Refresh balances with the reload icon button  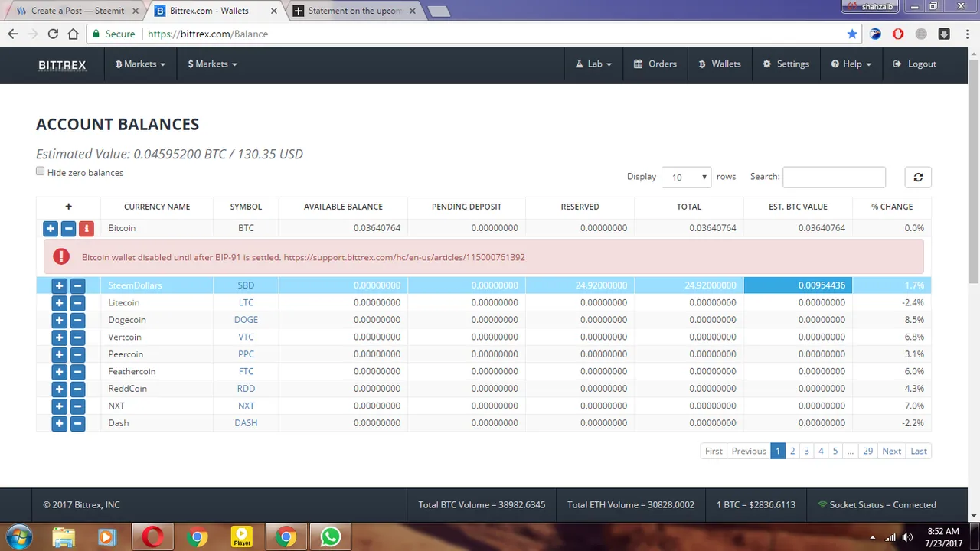coord(918,178)
